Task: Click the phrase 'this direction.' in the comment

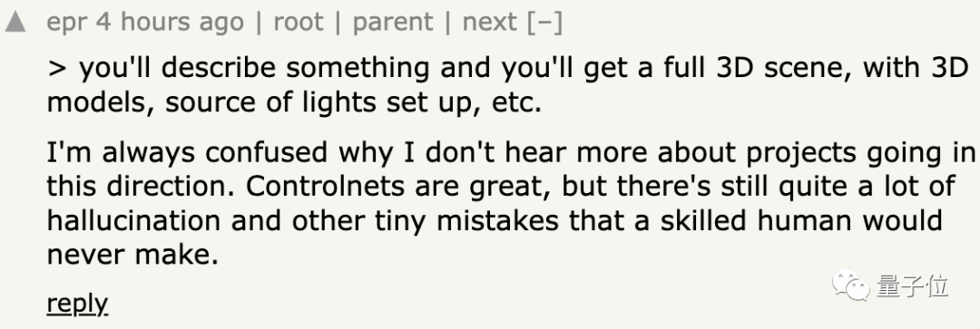Action: coord(142,186)
